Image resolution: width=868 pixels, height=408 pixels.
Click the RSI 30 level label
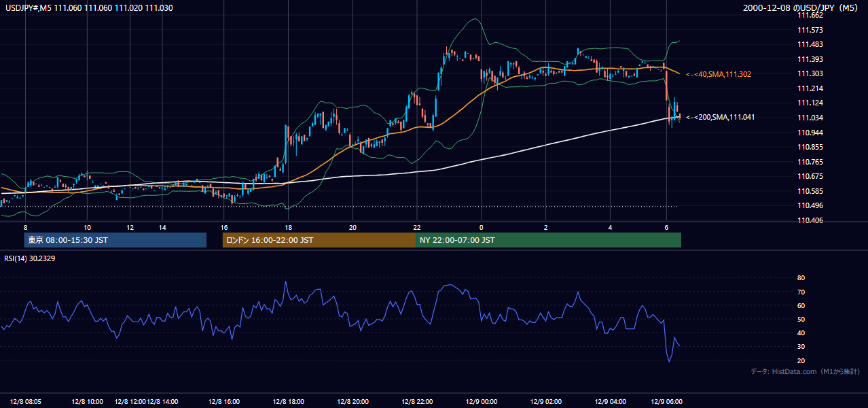801,346
